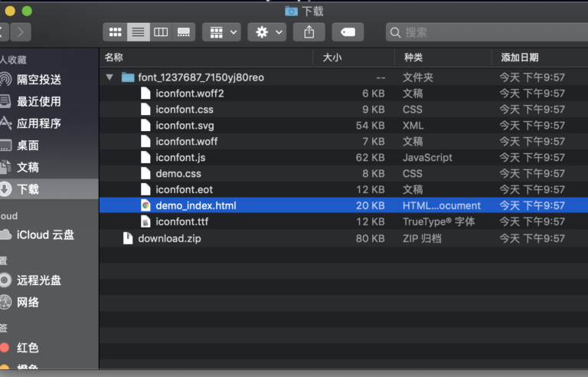
Task: Click the Chrome icon of demo_index.html
Action: [x=145, y=205]
